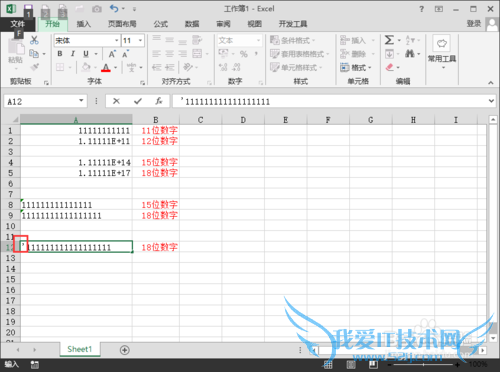The image size is (500, 372).
Task: Click the fx Insert Function icon
Action: coord(159,101)
